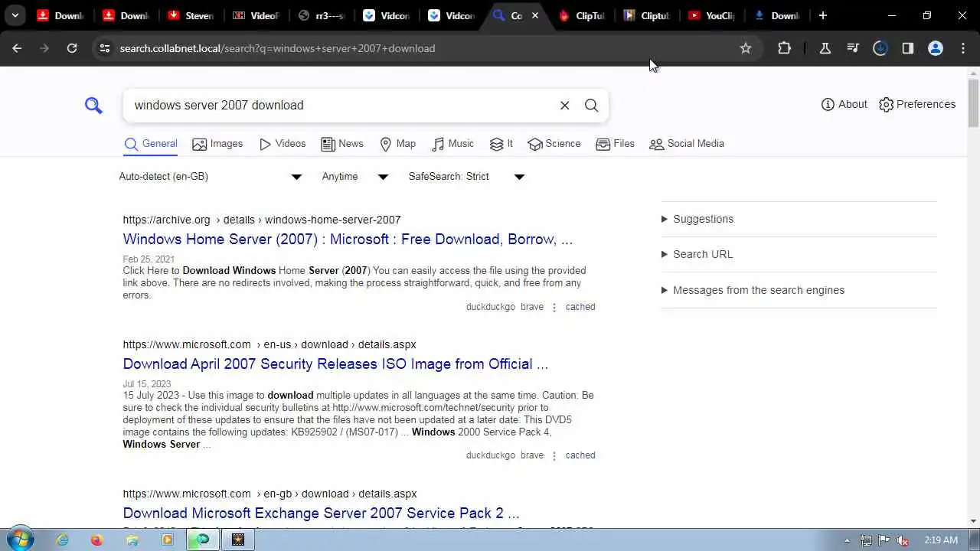Image resolution: width=980 pixels, height=551 pixels.
Task: Click the muted volume tray icon
Action: pyautogui.click(x=903, y=540)
